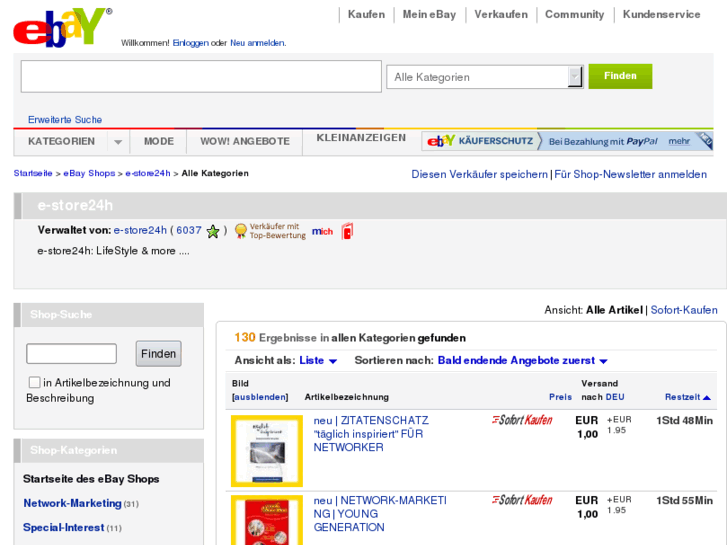Click the DEU shipping destination link
The width and height of the screenshot is (727, 545).
[615, 397]
